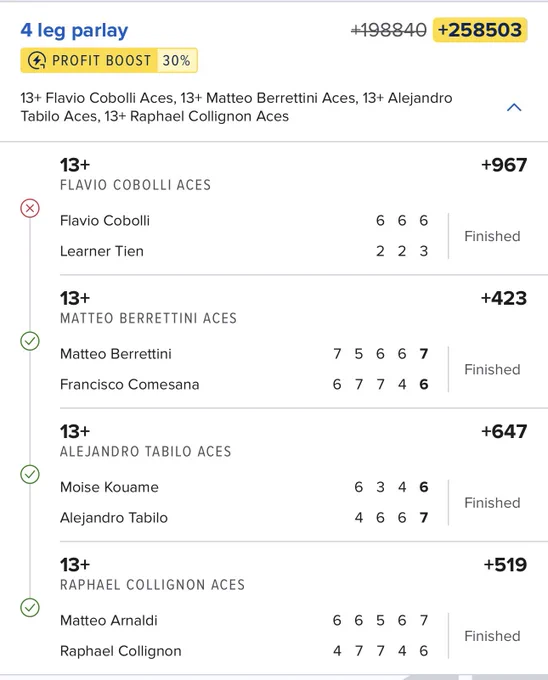Image resolution: width=548 pixels, height=680 pixels.
Task: Click the green checkmark icon for Collignon aces
Action: pyautogui.click(x=30, y=608)
